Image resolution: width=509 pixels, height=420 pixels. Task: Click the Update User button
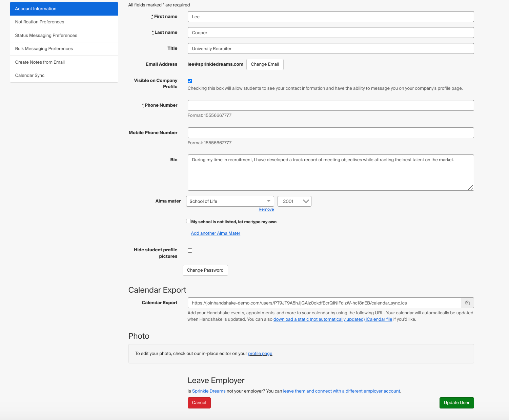456,403
